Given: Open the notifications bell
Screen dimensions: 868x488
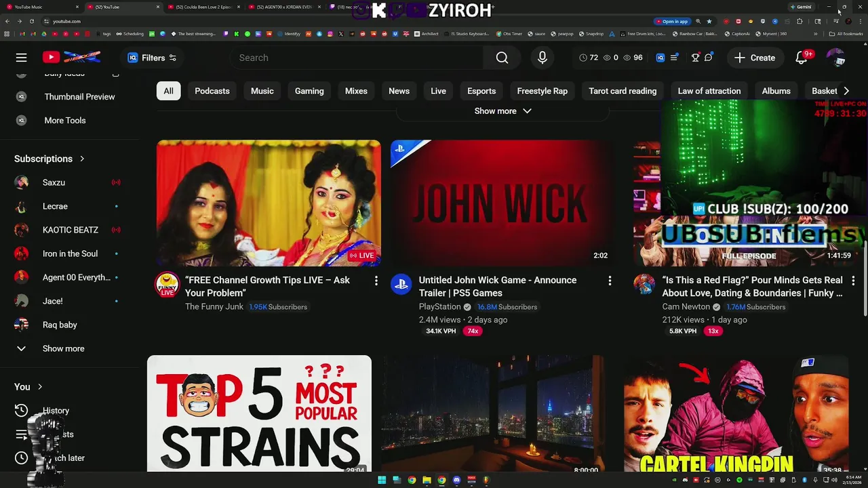Looking at the screenshot, I should point(802,58).
